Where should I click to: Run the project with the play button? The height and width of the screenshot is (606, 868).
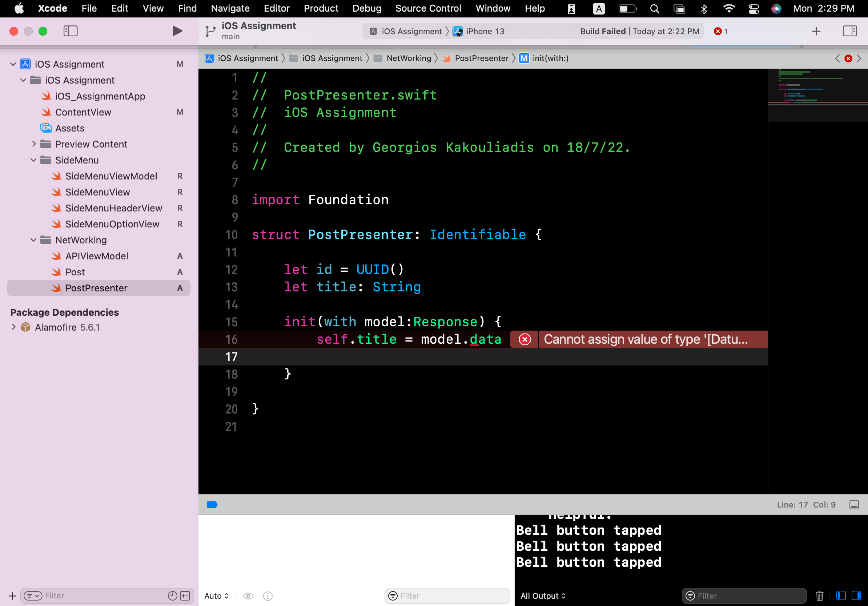[x=177, y=31]
